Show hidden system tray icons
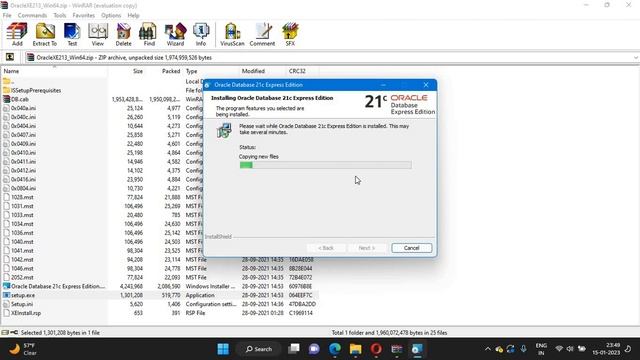640x360 pixels. coord(487,349)
